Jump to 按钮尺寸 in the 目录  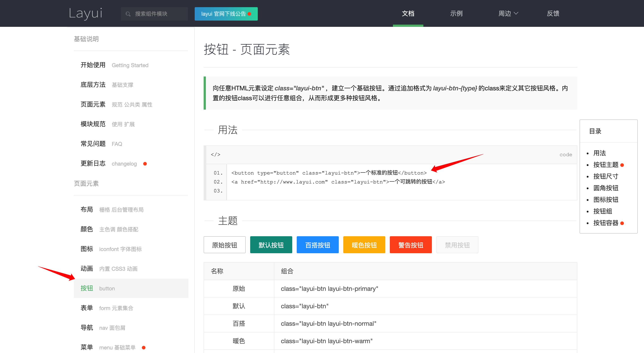[606, 176]
